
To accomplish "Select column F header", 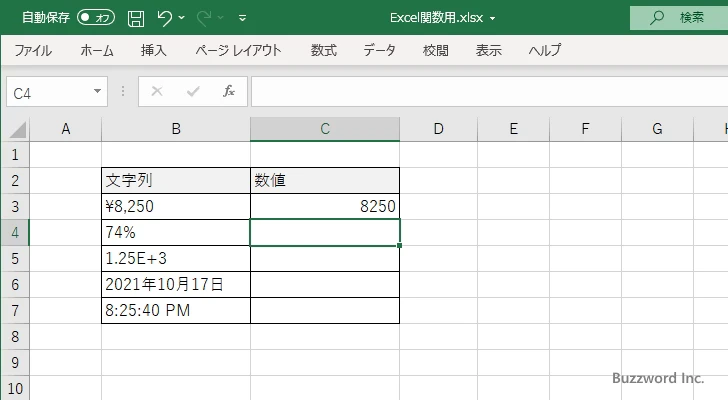I will (585, 129).
